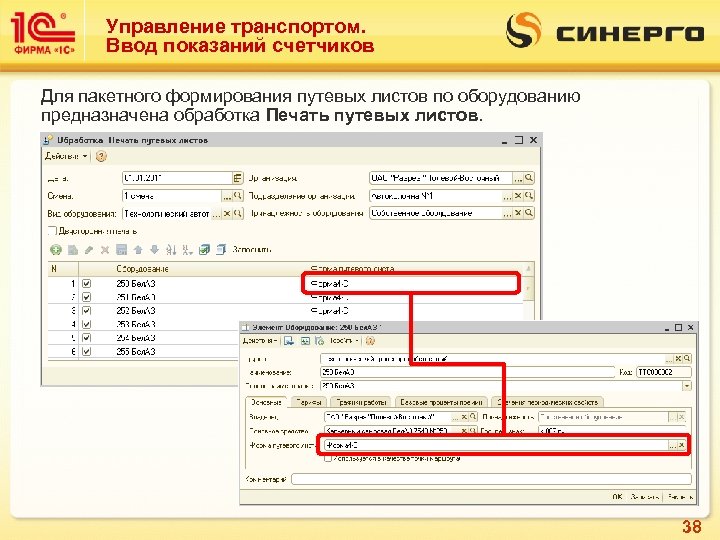The image size is (720, 540).
Task: Open help icon in Элемент Оборудование toolbar
Action: coord(370,341)
